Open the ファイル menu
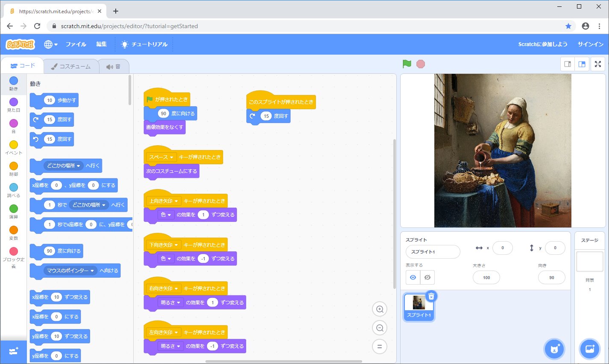609x364 pixels. tap(76, 44)
